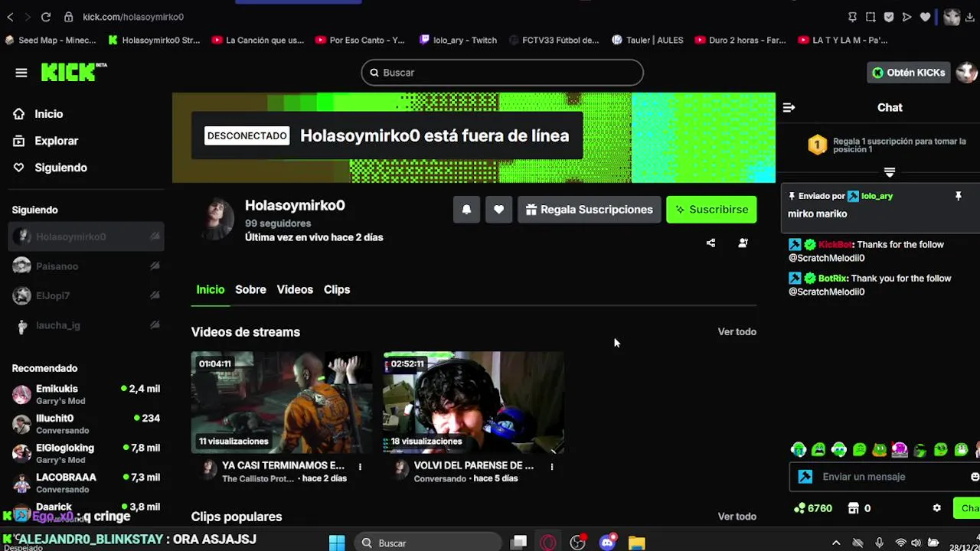Open the emoji picker in chat input
Image resolution: width=980 pixels, height=551 pixels.
[x=975, y=477]
